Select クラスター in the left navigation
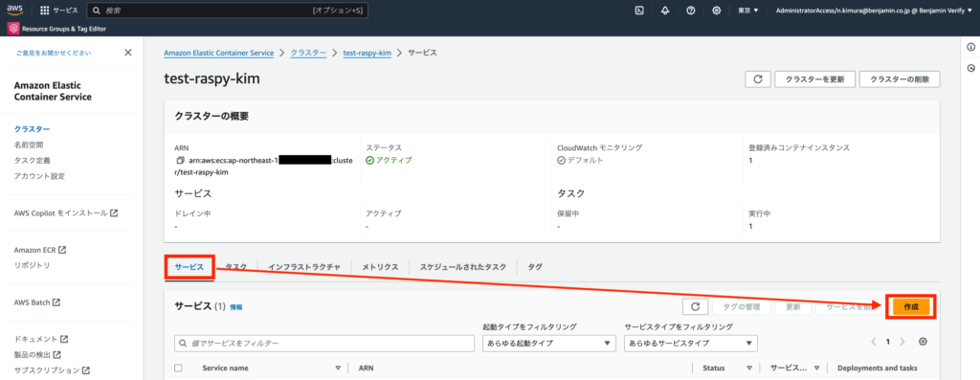 32,129
